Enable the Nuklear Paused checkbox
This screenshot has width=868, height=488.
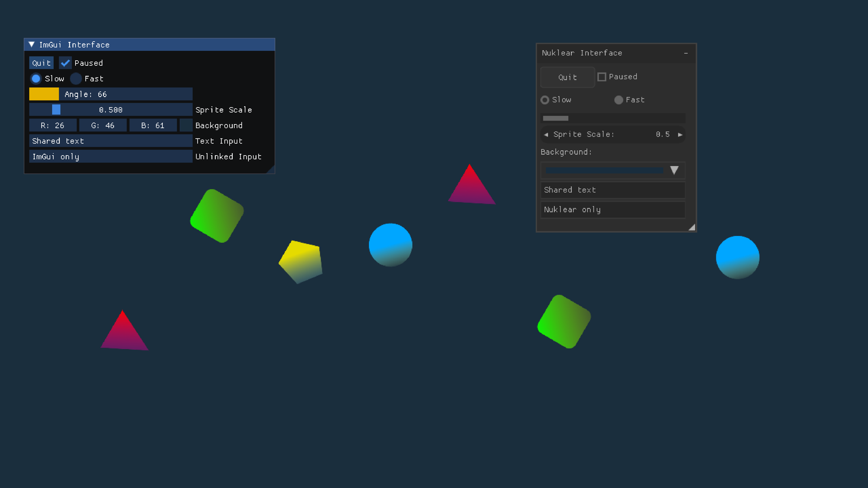(601, 77)
